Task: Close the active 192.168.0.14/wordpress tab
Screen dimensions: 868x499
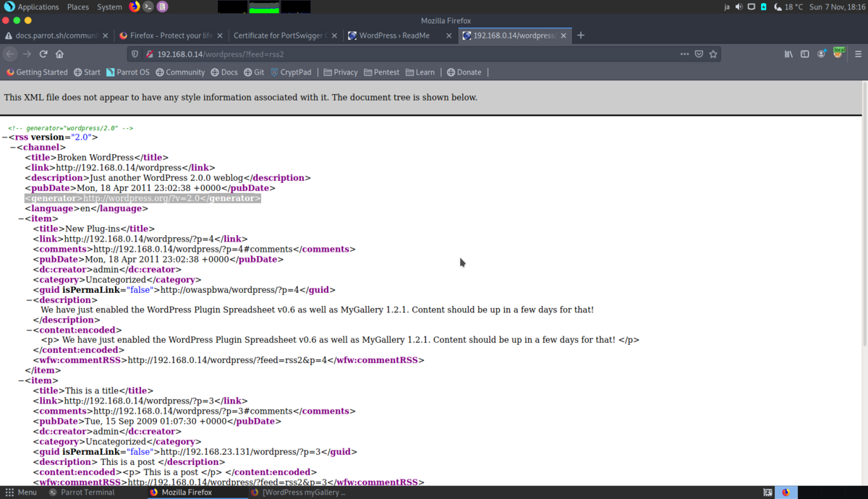Action: [x=563, y=35]
